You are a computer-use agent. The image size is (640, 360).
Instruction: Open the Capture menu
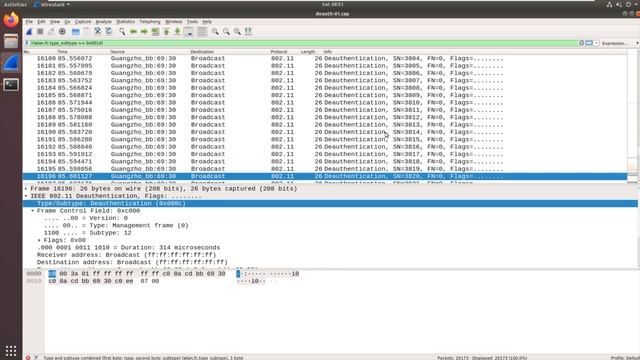pos(83,22)
